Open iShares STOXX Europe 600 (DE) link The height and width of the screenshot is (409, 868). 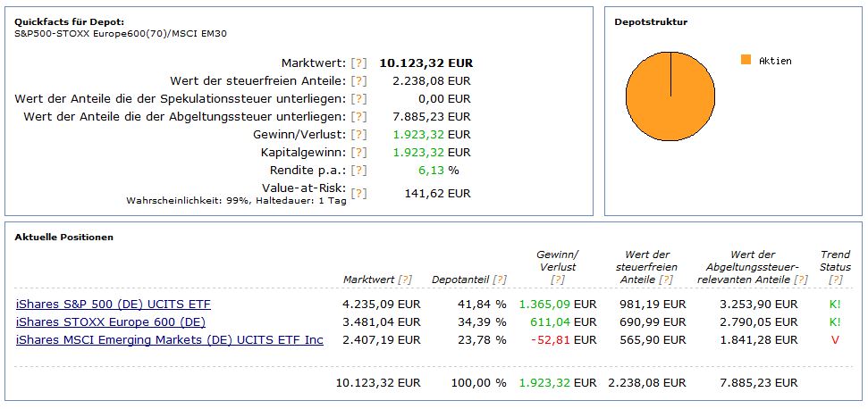click(x=111, y=321)
